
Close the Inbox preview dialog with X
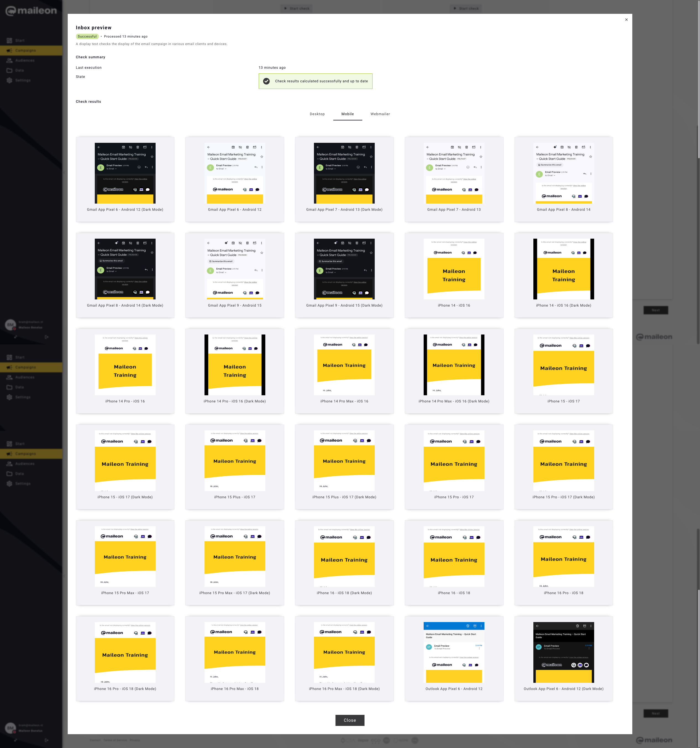click(x=626, y=20)
